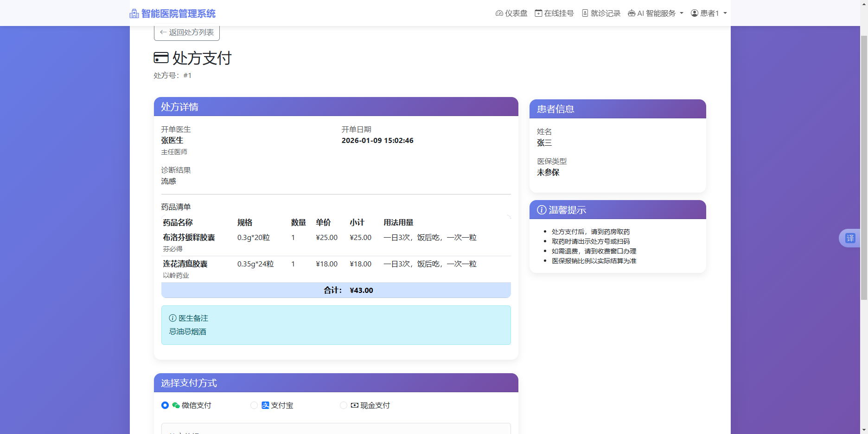Select the 微信支付 payment radio button
This screenshot has width=868, height=434.
pyautogui.click(x=165, y=405)
